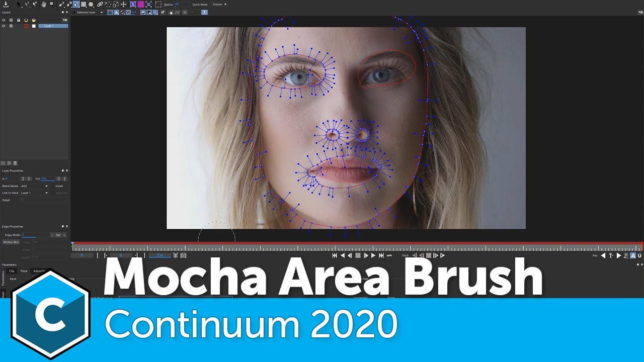Track forwards with Track controls
This screenshot has width=644, height=362.
pos(443,255)
